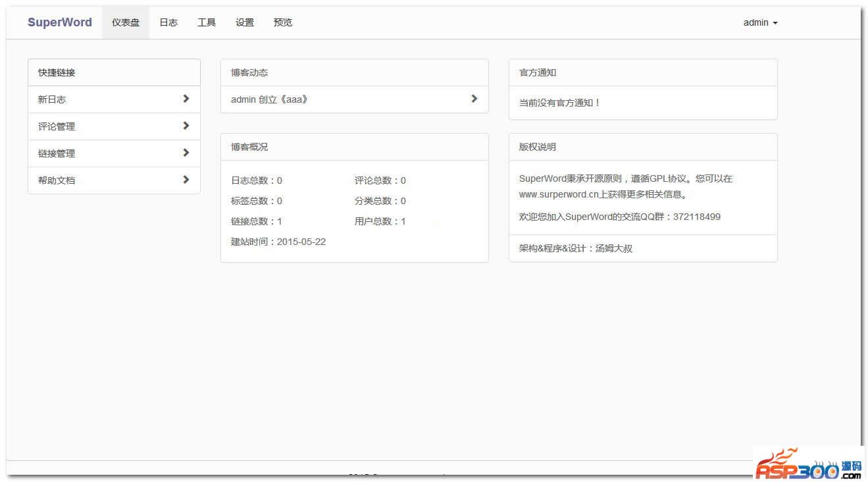Image resolution: width=868 pixels, height=482 pixels.
Task: Click the chevron icon on 链接管理 row
Action: (x=186, y=153)
